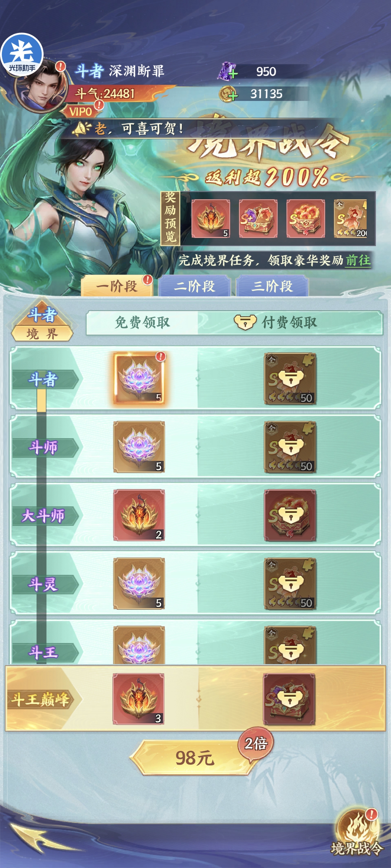Screen dimensions: 391x868
Task: View the 大斗师 free flame lotus reward
Action: pyautogui.click(x=139, y=515)
